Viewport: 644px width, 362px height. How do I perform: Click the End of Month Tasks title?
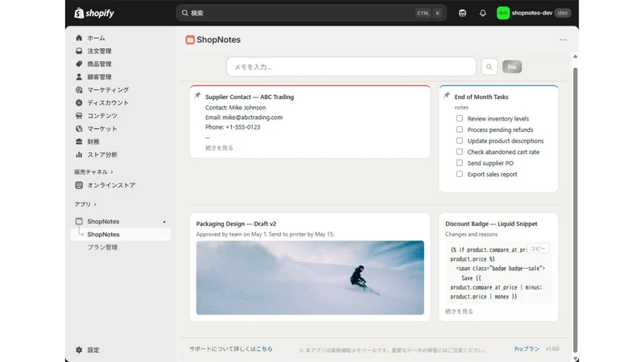[481, 97]
